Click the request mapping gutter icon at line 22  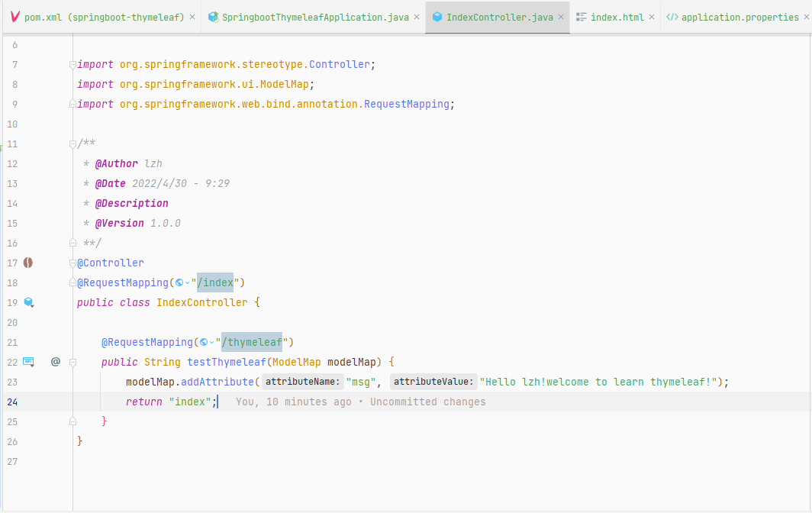(29, 362)
